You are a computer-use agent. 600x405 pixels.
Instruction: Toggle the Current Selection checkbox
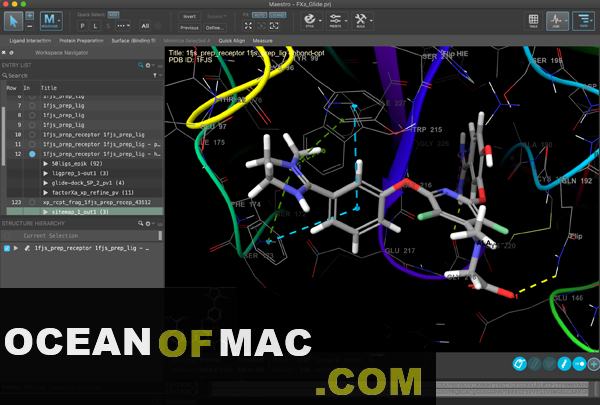[7, 236]
